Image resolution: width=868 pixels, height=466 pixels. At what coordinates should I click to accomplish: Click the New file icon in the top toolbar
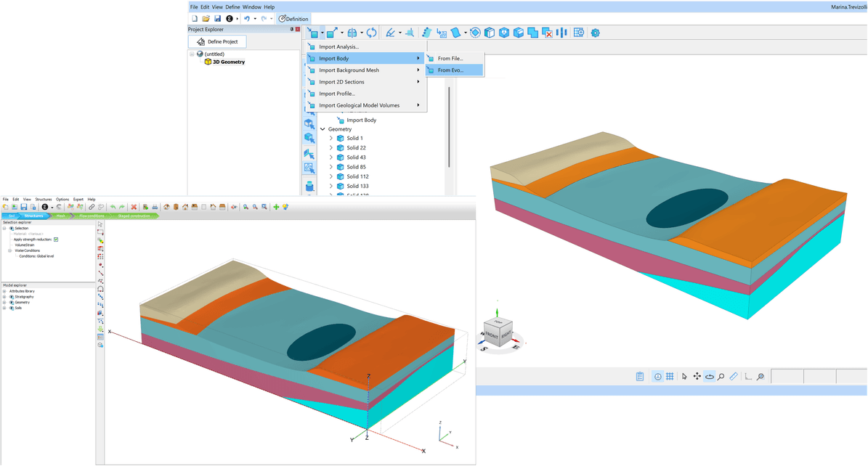[195, 19]
